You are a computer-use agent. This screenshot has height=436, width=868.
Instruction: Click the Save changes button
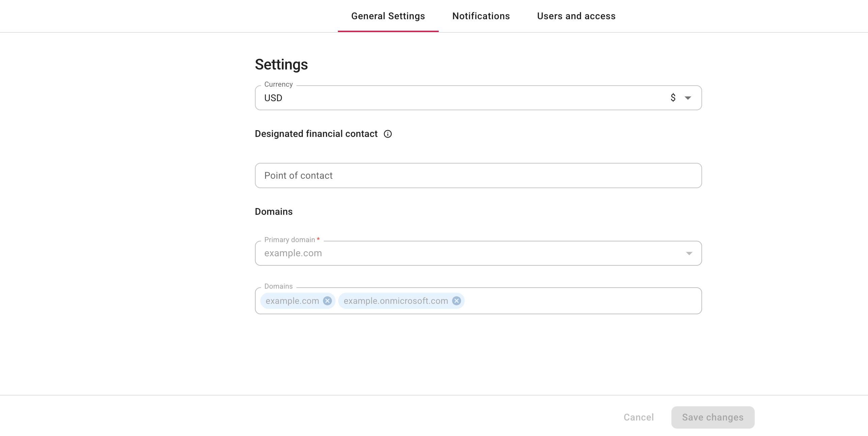tap(712, 417)
